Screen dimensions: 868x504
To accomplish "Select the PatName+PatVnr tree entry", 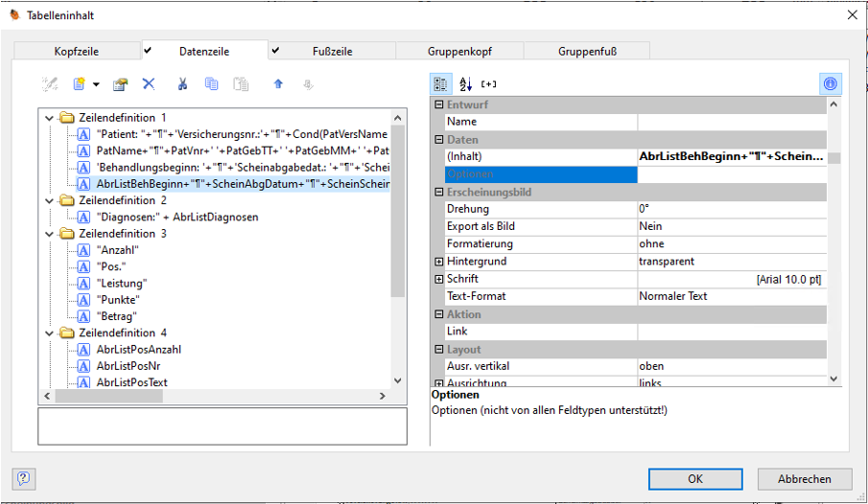I will (243, 150).
